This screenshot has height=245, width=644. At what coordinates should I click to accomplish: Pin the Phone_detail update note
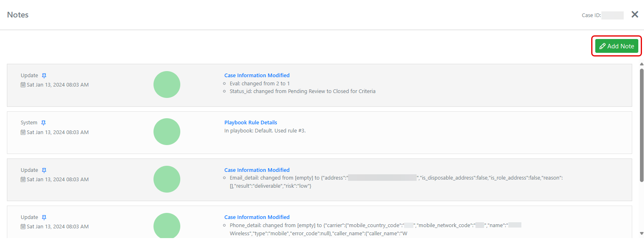click(x=44, y=217)
